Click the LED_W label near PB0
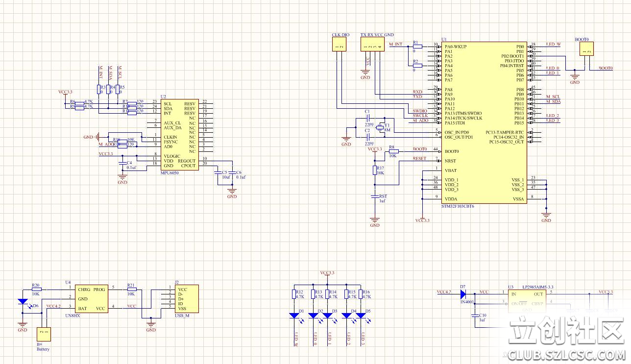This screenshot has height=364, width=631. pos(553,44)
